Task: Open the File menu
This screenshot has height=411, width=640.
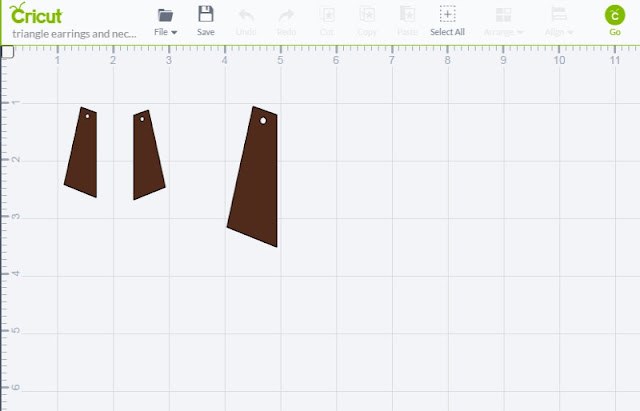Action: pos(165,22)
